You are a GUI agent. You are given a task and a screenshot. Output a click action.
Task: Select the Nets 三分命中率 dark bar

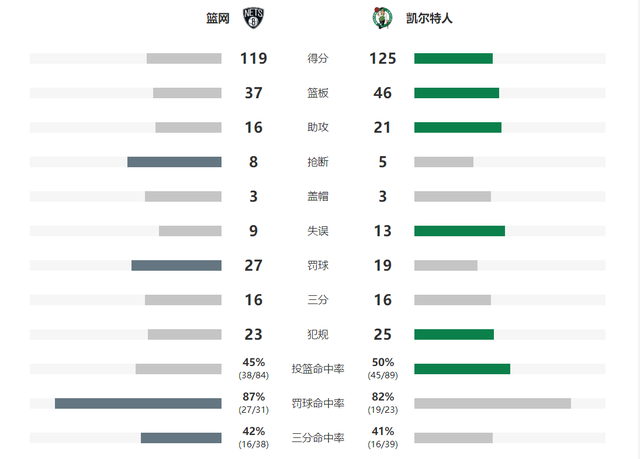tap(181, 438)
